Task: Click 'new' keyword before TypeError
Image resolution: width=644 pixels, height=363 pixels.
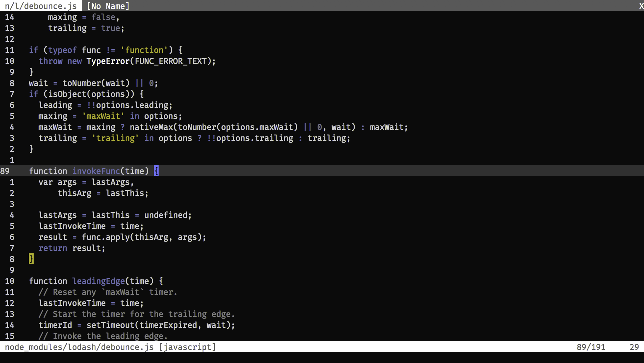Action: [x=74, y=61]
